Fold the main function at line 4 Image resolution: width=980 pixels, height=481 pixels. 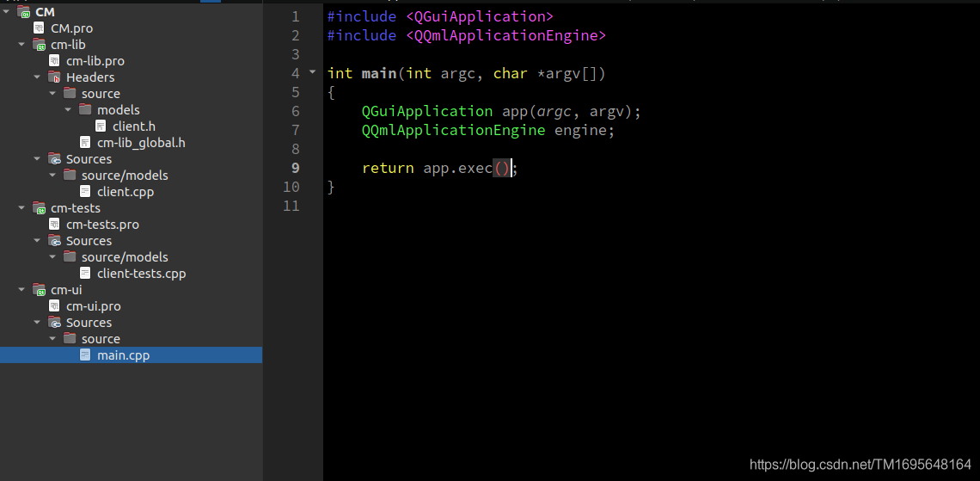[313, 72]
